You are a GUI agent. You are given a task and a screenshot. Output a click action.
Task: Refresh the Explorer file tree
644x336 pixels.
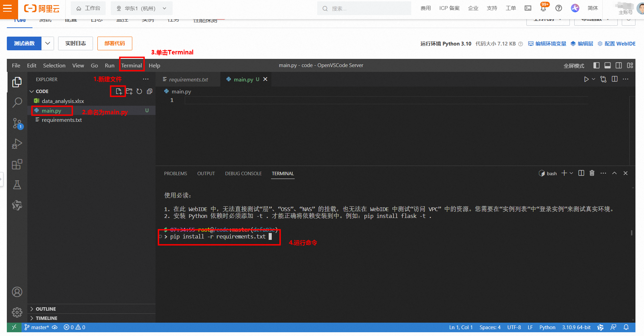click(139, 91)
